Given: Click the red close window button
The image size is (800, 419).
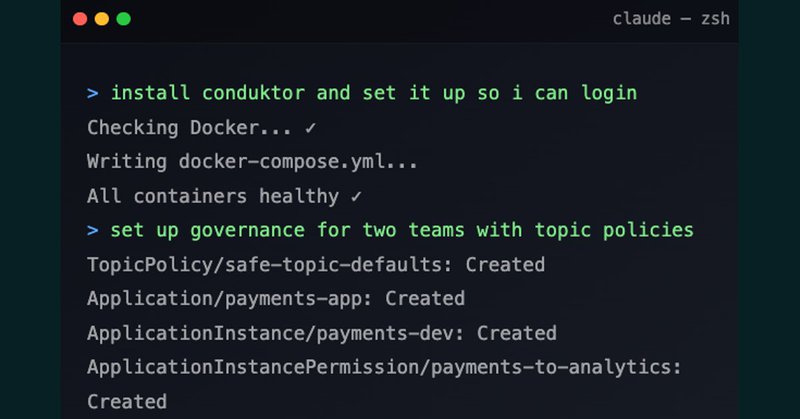Looking at the screenshot, I should point(80,19).
